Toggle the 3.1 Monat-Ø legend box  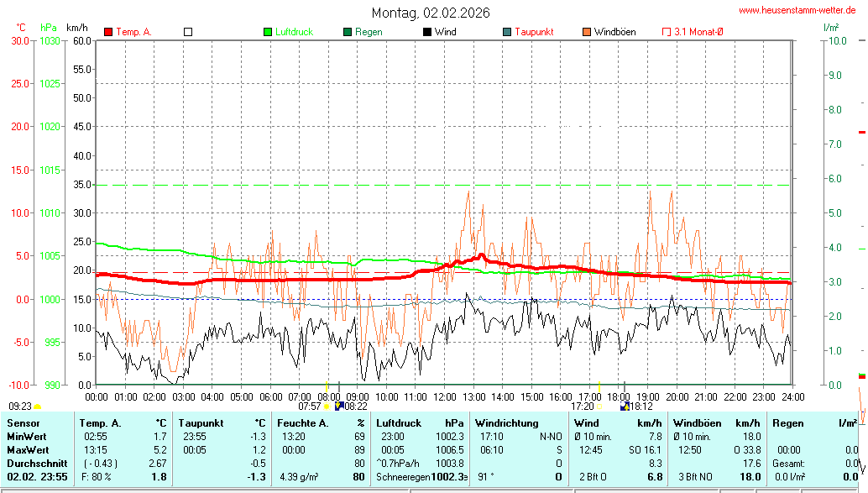[667, 32]
